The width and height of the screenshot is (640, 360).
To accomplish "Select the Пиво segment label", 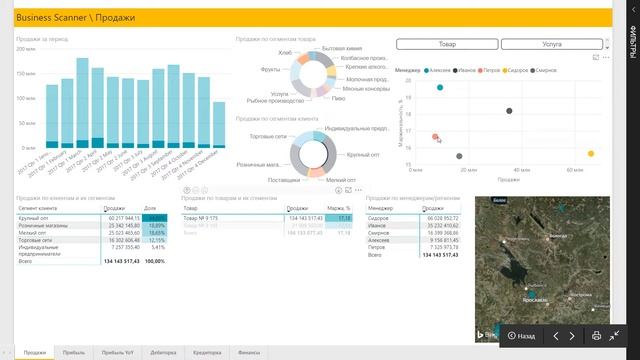I will 338,98.
